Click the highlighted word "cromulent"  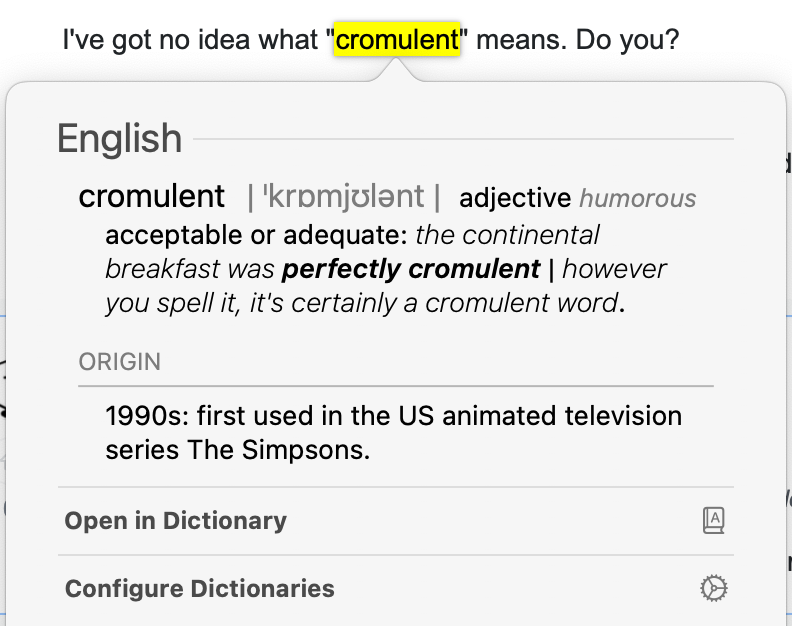pyautogui.click(x=397, y=41)
